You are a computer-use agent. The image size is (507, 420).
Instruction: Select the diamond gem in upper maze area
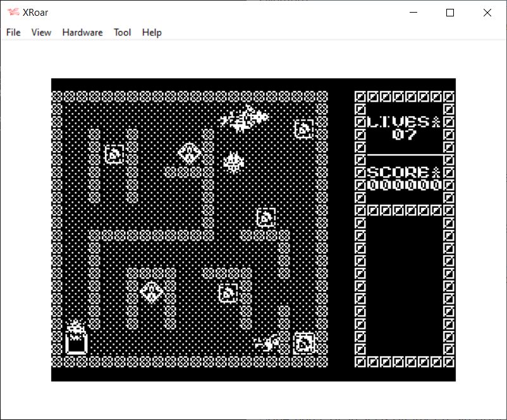[x=189, y=153]
